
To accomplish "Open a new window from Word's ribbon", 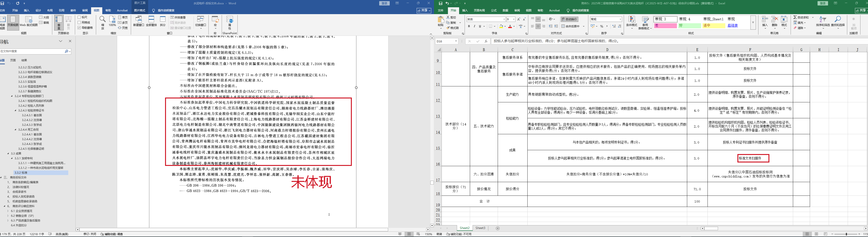I will tap(139, 21).
